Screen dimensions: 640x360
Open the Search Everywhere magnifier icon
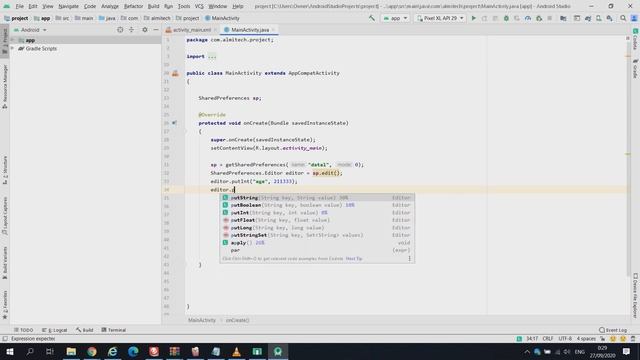click(623, 18)
